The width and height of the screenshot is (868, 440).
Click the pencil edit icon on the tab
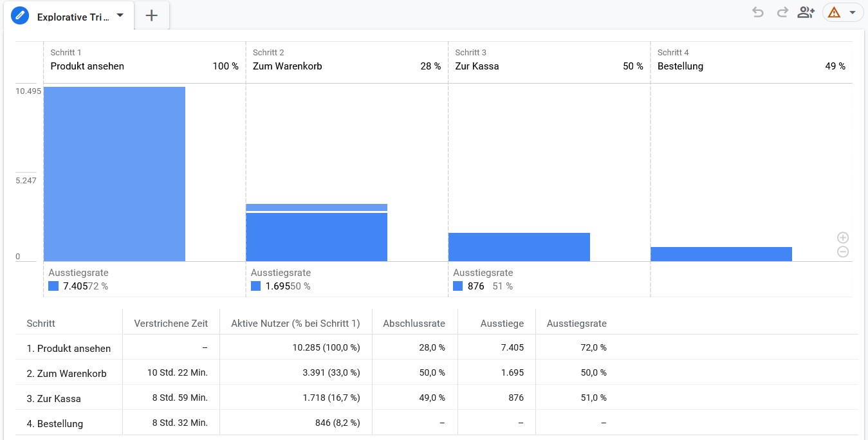coord(21,15)
